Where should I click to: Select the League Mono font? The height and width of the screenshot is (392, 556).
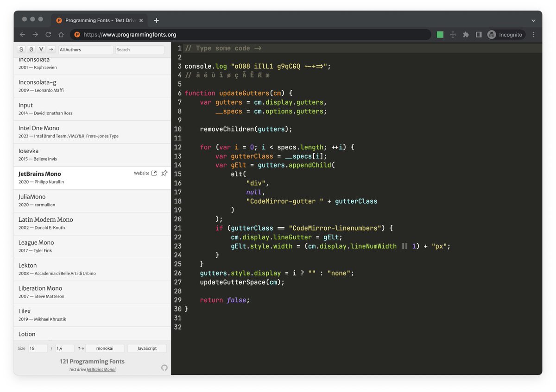[92, 246]
